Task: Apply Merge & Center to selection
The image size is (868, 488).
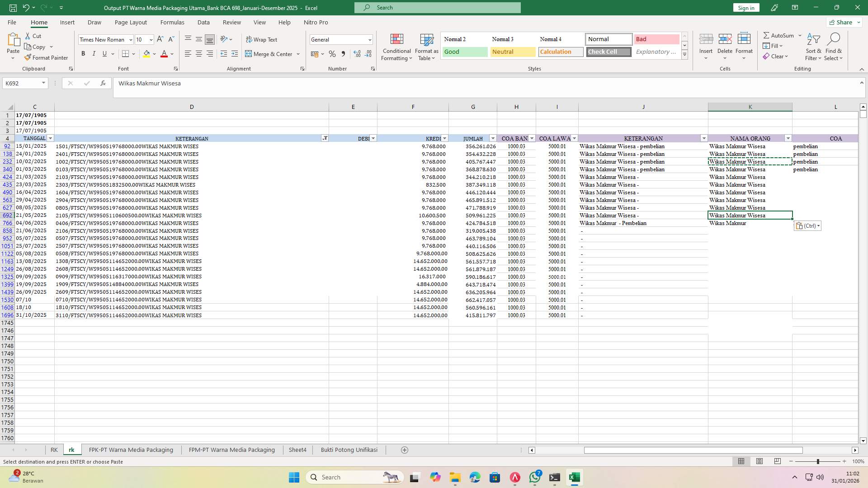Action: point(270,54)
